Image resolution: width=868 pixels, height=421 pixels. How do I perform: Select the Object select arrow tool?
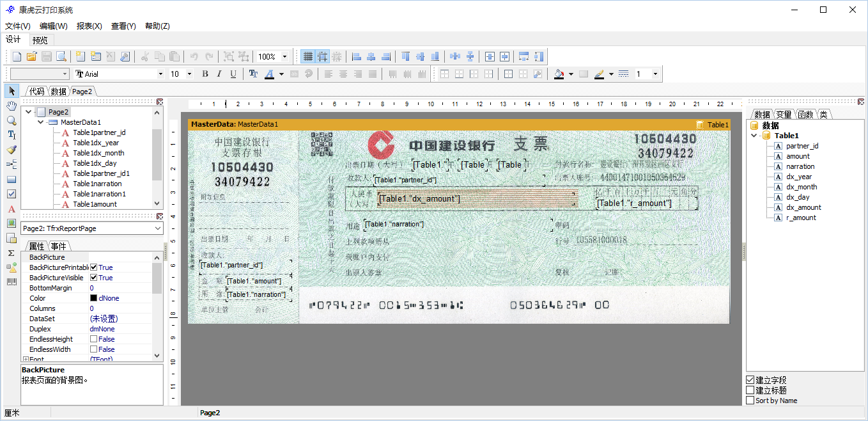tap(12, 91)
